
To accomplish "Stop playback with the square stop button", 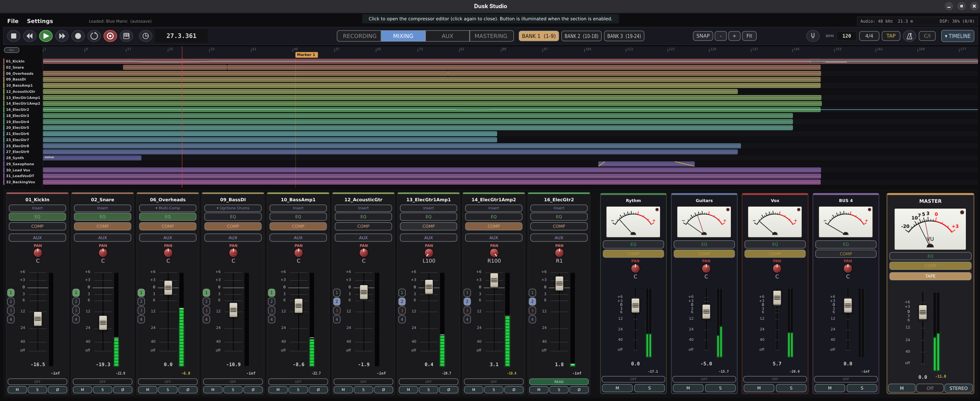I will [13, 36].
